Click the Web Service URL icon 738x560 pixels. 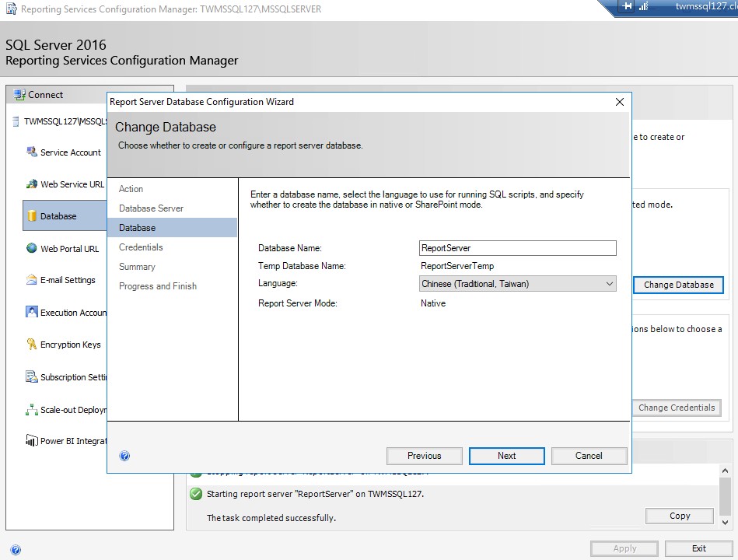click(32, 184)
